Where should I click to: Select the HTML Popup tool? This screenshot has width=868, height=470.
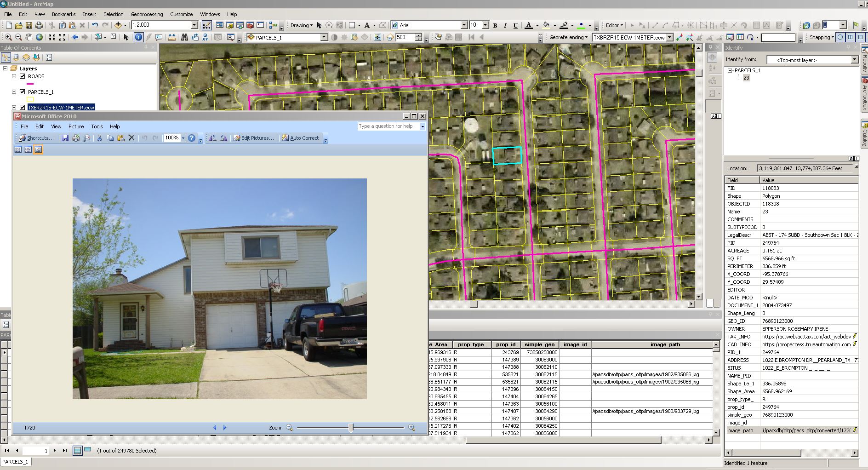[159, 37]
